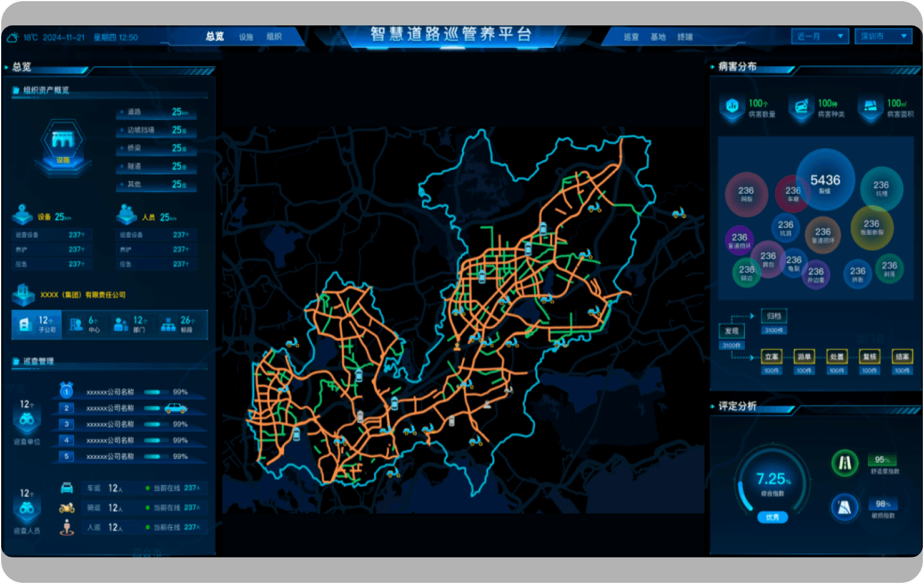The height and width of the screenshot is (584, 924).
Task: Select the 病害数量 chart icon
Action: [x=732, y=107]
